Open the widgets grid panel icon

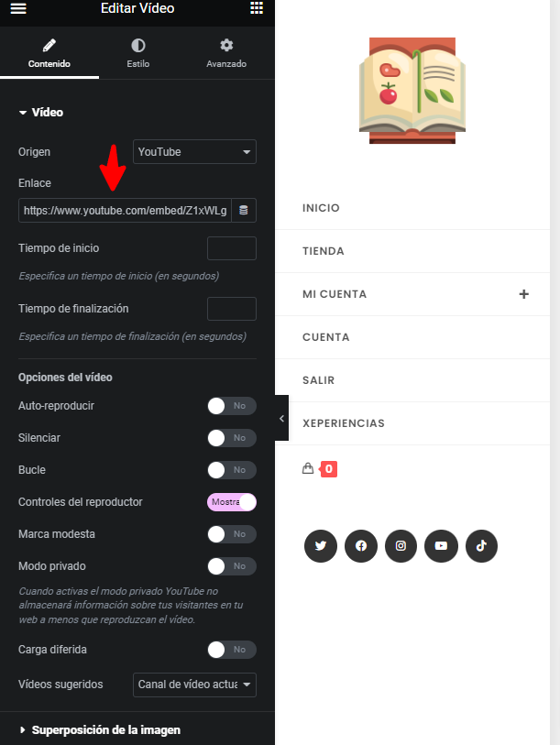click(257, 7)
